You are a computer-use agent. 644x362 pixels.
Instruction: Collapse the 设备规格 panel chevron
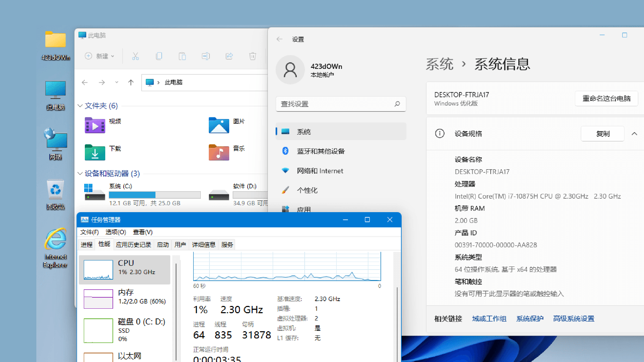coord(634,134)
